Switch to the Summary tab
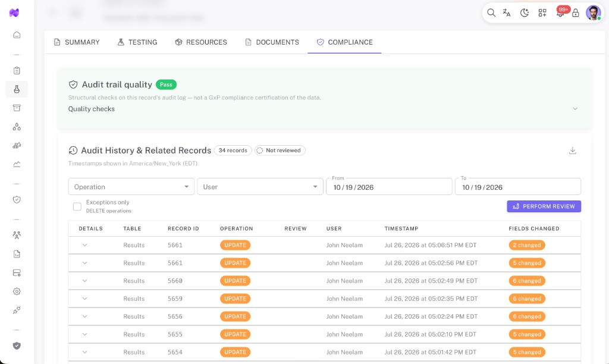The width and height of the screenshot is (609, 364). coord(77,42)
